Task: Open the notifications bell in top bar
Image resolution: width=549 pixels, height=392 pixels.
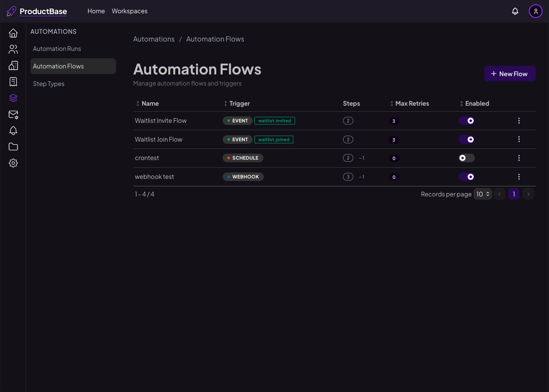Action: point(515,11)
